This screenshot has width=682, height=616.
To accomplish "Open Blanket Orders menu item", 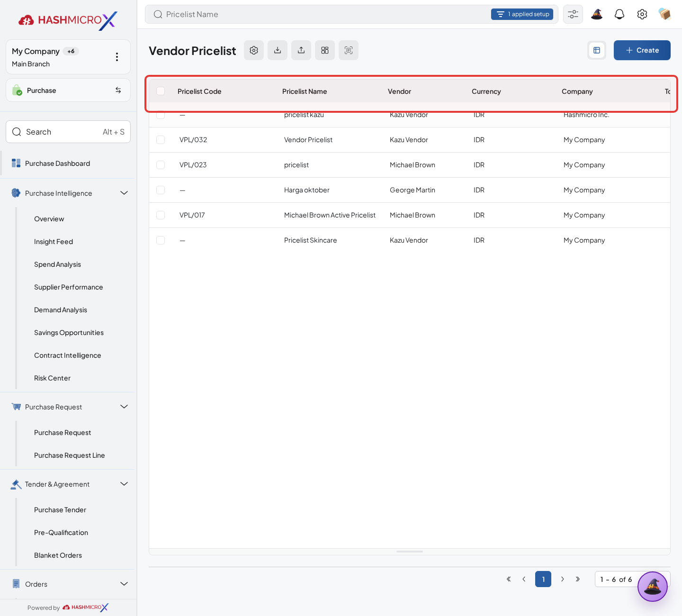I will pos(58,555).
